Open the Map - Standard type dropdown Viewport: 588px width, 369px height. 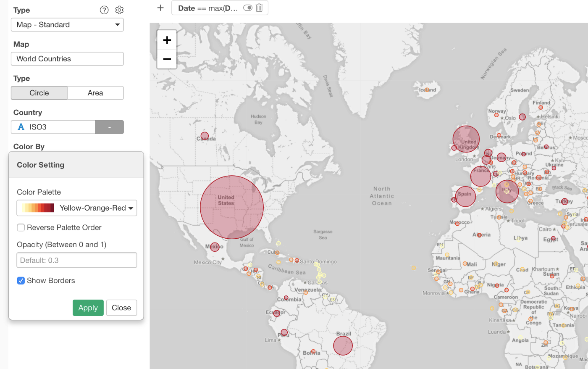point(67,25)
